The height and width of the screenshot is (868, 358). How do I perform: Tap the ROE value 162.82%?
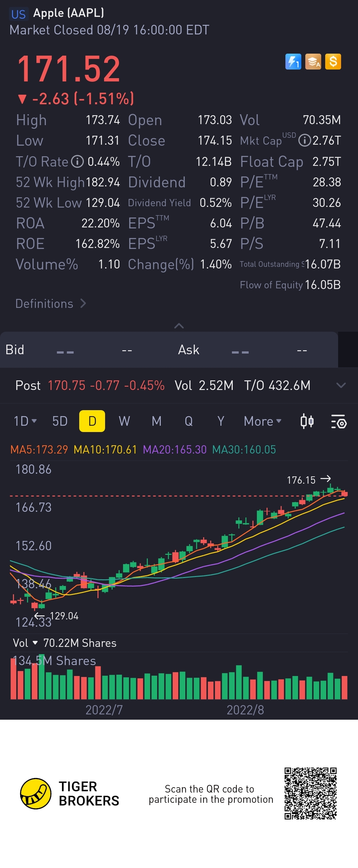click(x=97, y=244)
